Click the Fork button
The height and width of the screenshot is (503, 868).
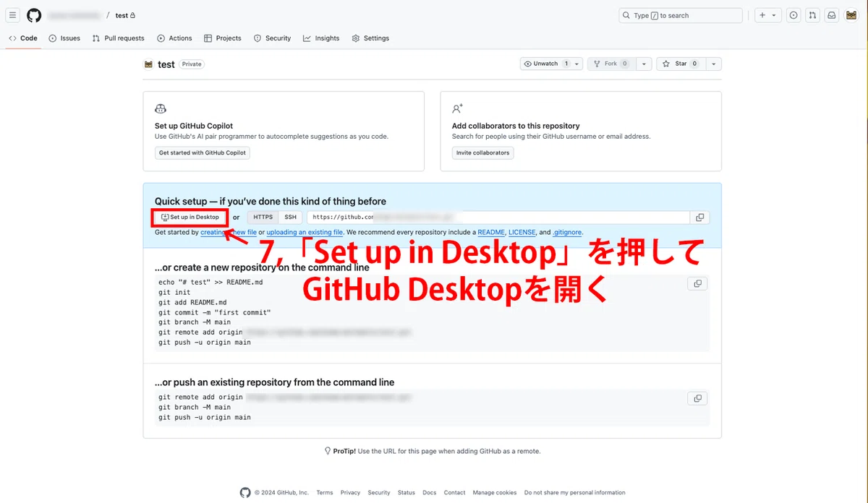pyautogui.click(x=611, y=64)
